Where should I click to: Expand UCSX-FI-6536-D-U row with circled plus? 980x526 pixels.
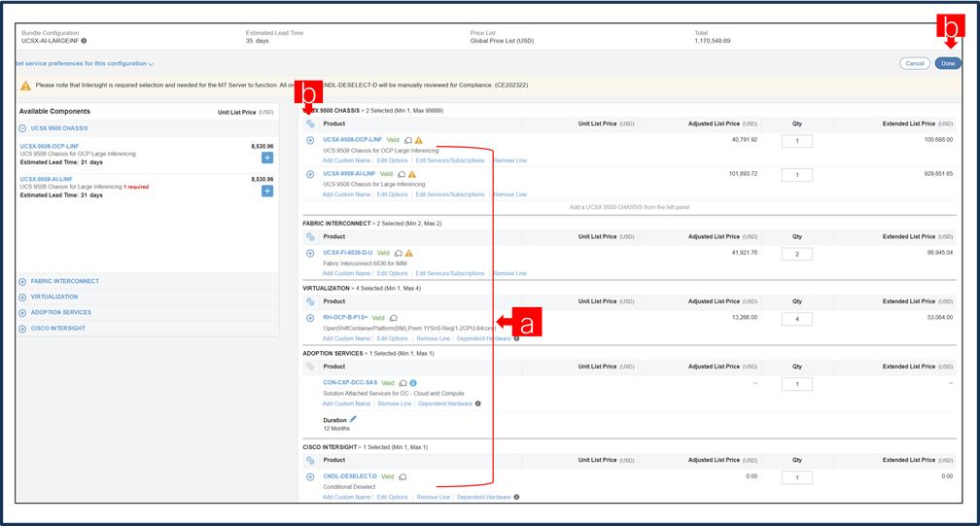[310, 254]
